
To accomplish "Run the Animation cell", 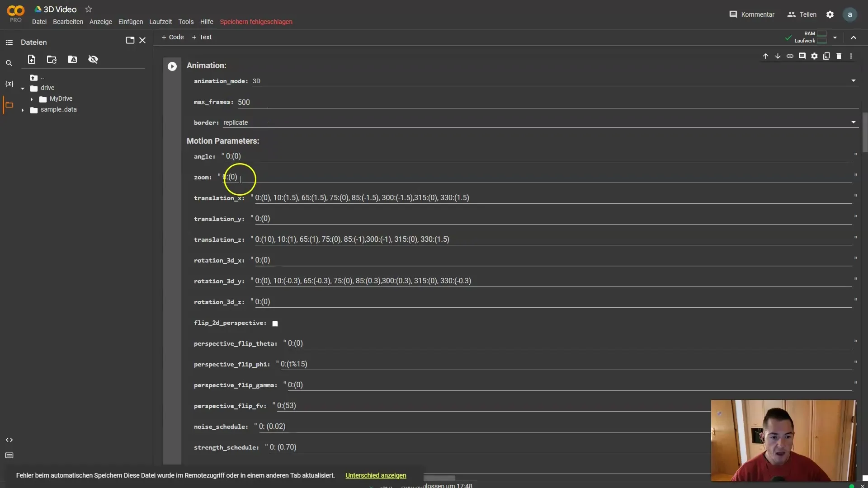I will [x=172, y=66].
